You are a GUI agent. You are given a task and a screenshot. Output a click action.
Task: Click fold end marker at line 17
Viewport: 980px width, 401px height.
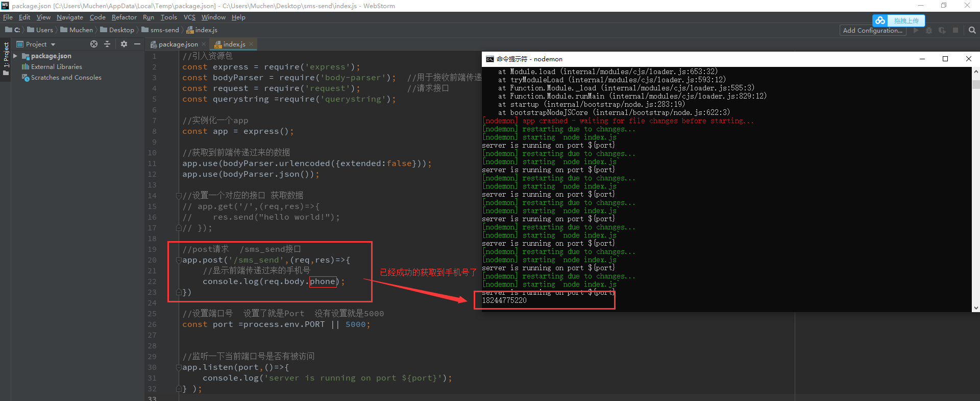pos(179,228)
